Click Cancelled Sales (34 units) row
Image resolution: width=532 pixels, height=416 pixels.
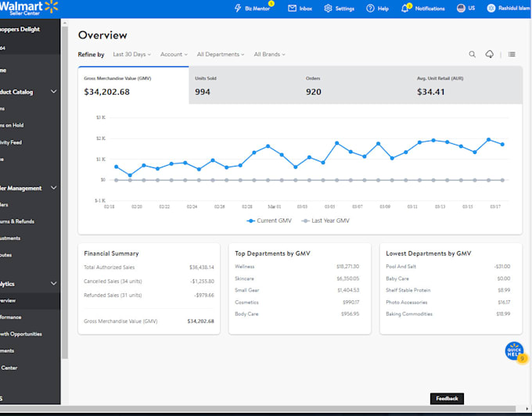[x=149, y=282]
